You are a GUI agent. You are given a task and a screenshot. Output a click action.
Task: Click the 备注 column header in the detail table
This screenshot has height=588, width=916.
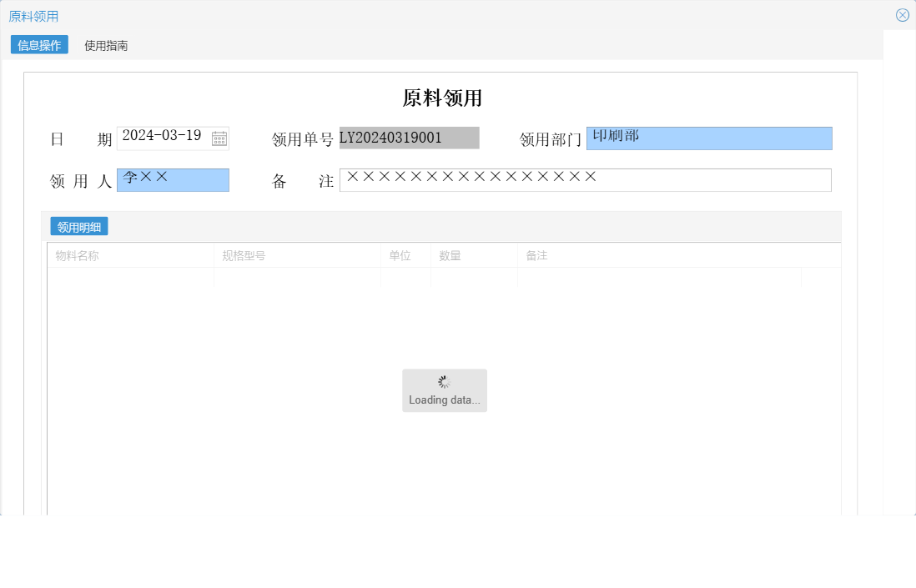[536, 255]
